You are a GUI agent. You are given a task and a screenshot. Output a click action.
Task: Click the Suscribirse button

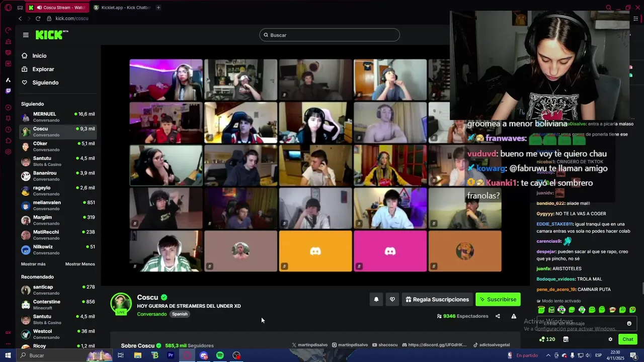498,300
